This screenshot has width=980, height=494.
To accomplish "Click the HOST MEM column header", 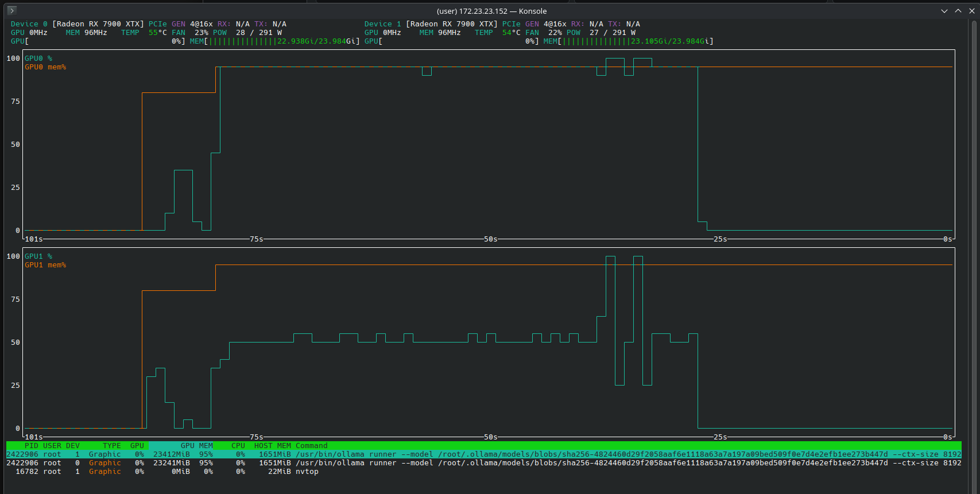I will [272, 446].
